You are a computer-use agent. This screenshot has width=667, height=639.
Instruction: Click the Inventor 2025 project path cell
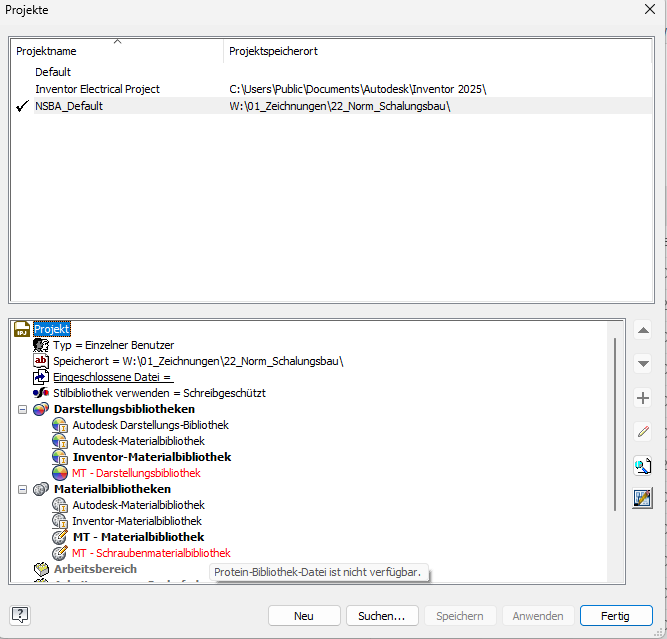pyautogui.click(x=358, y=89)
